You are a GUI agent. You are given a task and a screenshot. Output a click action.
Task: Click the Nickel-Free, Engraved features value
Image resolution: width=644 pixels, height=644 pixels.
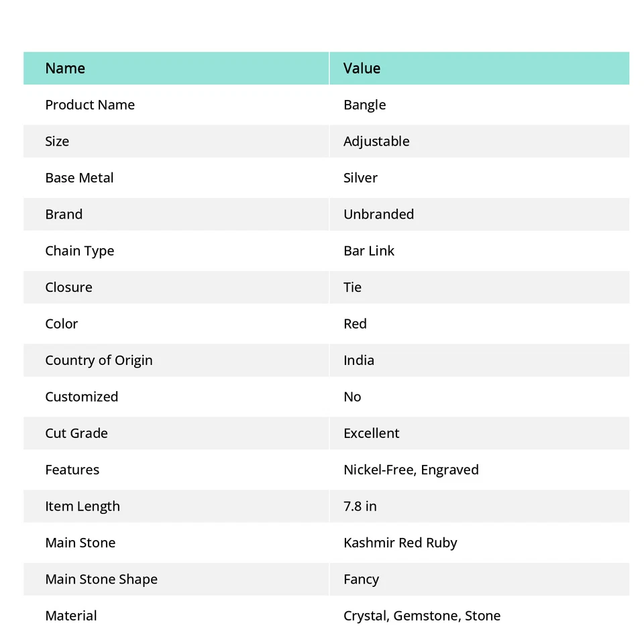point(411,470)
